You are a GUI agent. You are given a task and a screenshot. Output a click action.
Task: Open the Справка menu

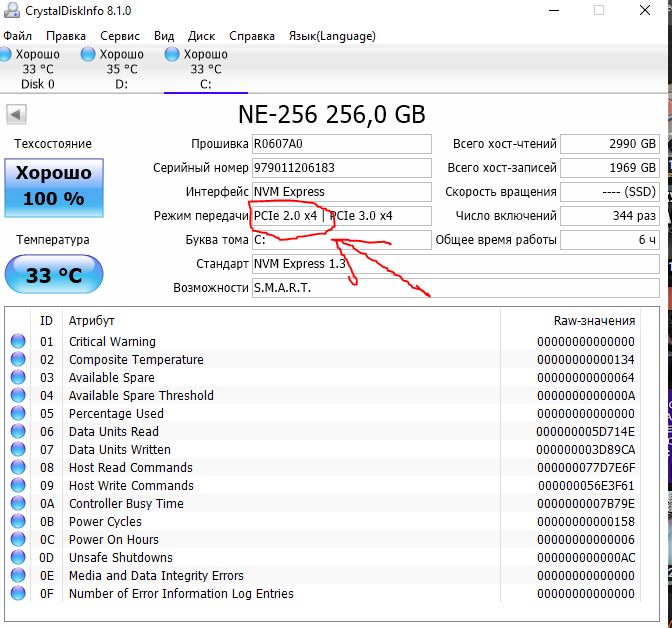click(x=252, y=36)
